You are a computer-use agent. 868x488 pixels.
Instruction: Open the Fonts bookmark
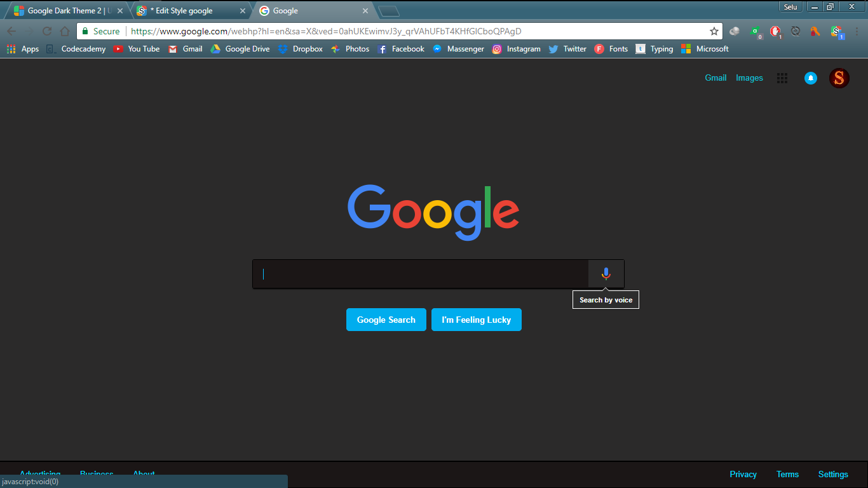coord(611,49)
